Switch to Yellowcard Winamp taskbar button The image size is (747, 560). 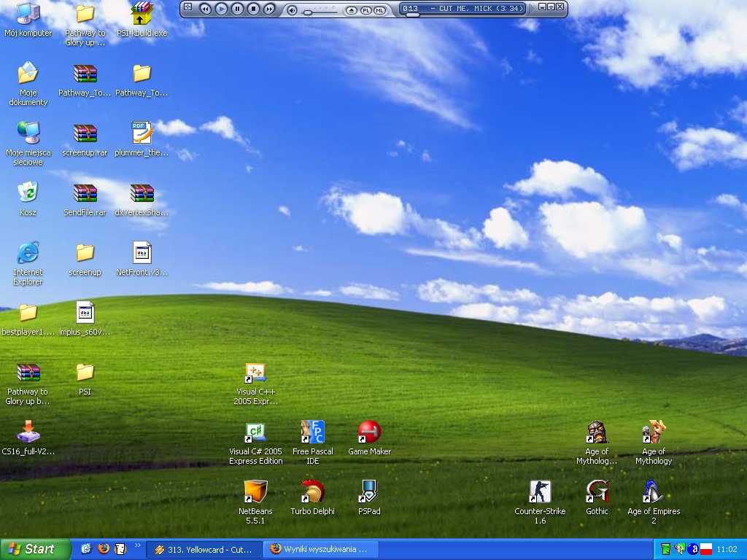point(204,550)
